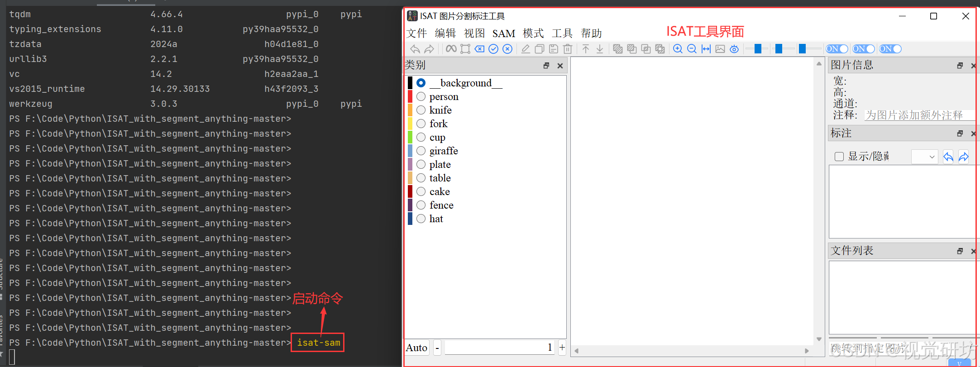This screenshot has width=980, height=367.
Task: Open the 工具 menu
Action: coord(562,33)
